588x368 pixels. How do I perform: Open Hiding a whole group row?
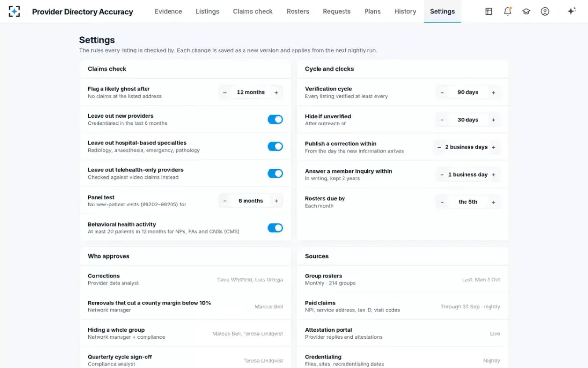[185, 333]
